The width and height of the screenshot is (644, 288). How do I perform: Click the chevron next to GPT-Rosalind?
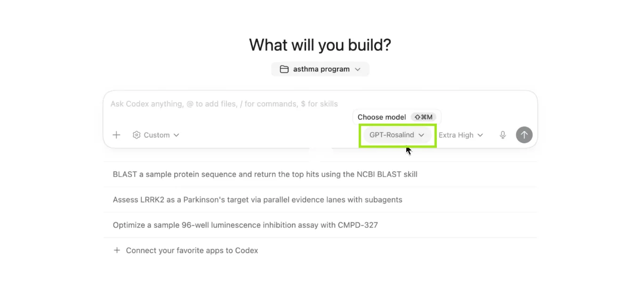421,135
